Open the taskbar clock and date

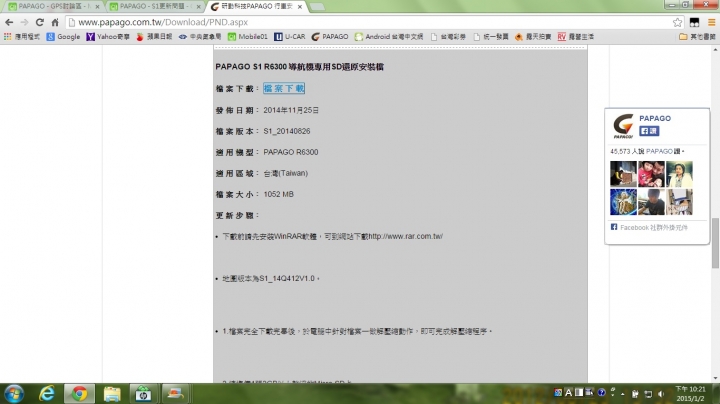[690, 394]
